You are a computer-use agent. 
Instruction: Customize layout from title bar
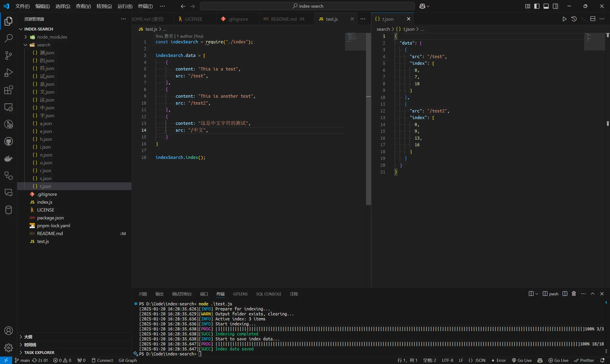tap(528, 6)
